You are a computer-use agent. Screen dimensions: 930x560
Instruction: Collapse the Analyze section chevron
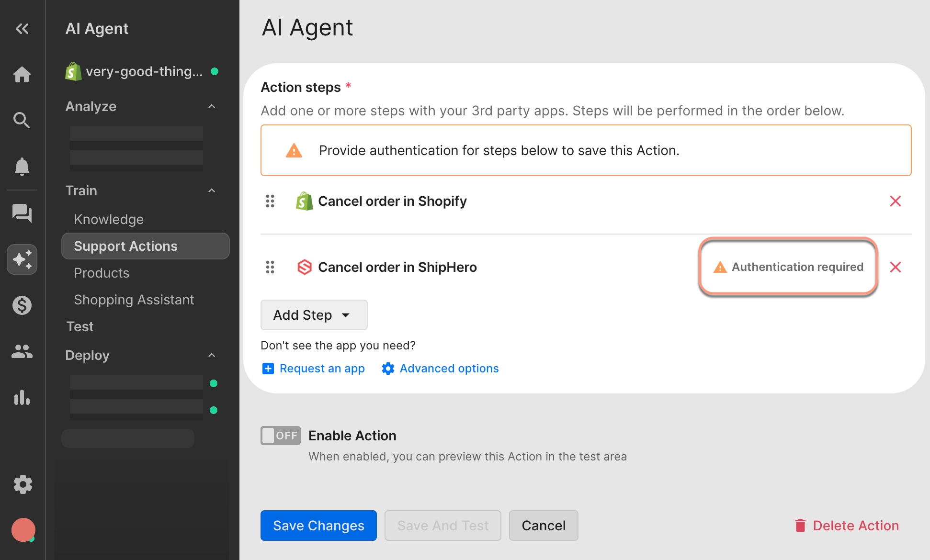click(x=212, y=106)
